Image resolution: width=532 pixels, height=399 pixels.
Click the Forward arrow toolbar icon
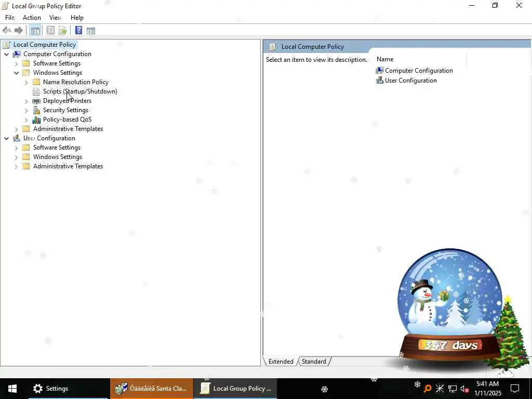18,31
